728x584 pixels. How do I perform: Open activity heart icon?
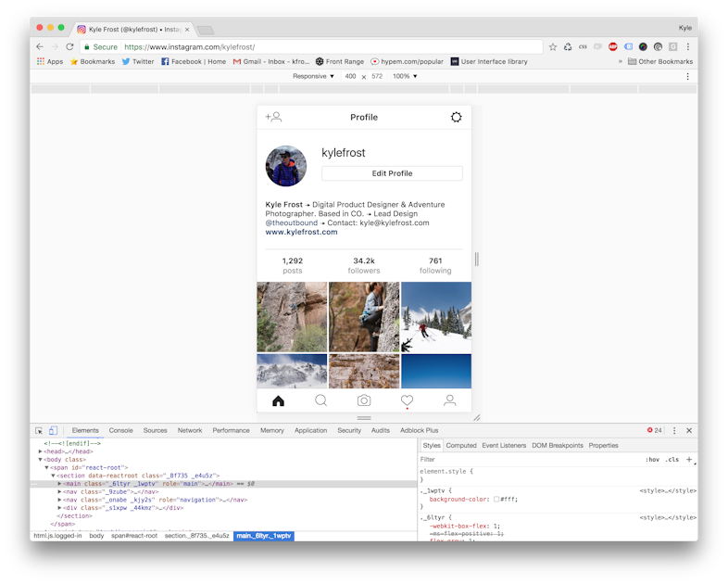(x=407, y=400)
